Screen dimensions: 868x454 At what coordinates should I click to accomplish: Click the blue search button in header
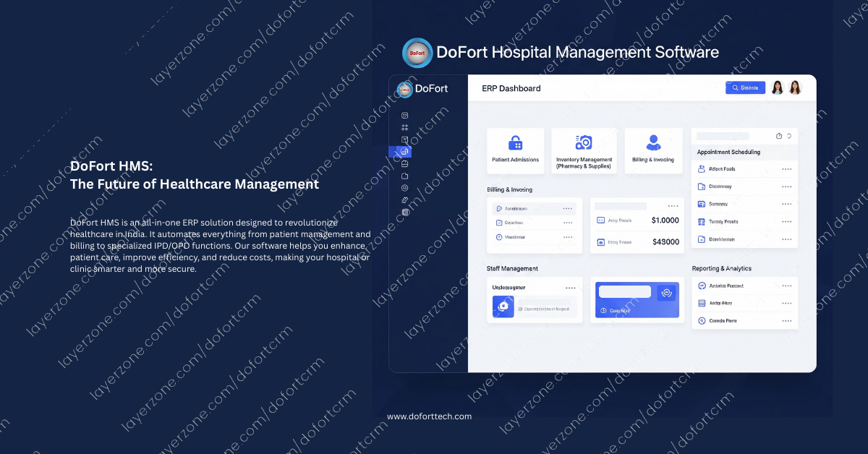(745, 87)
